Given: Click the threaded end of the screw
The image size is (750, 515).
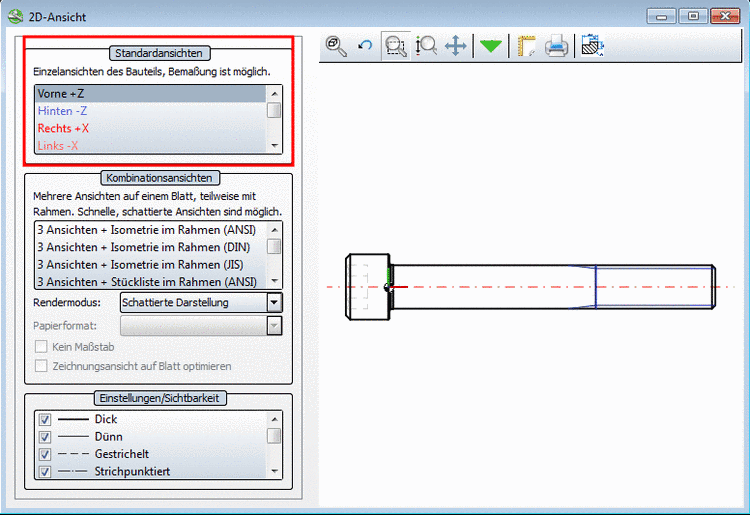Looking at the screenshot, I should (655, 287).
